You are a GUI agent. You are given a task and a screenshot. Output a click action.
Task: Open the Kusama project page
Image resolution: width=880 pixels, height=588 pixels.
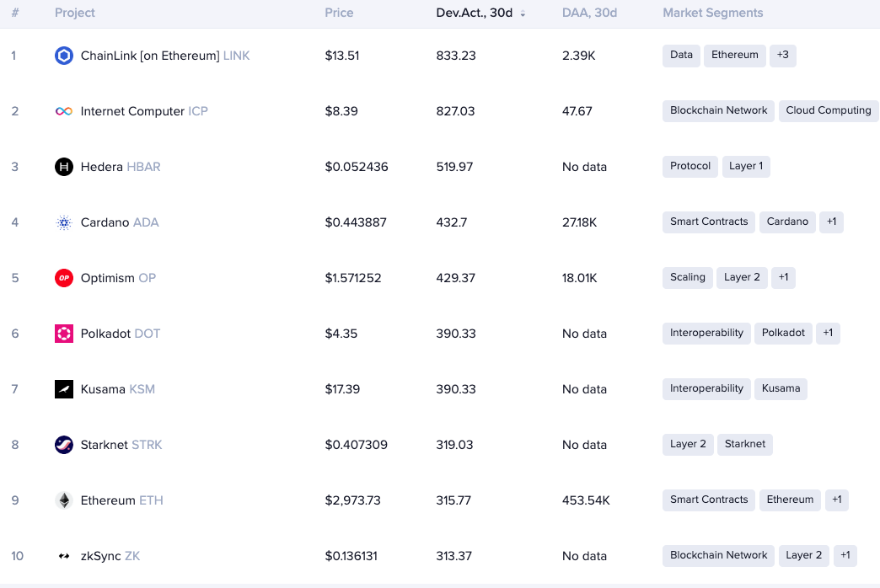coord(118,389)
